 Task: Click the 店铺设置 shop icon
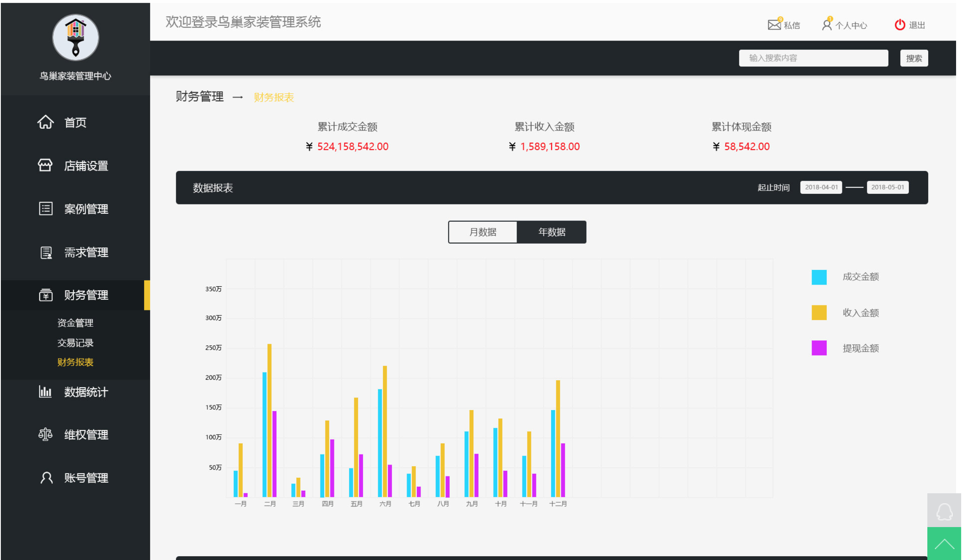pyautogui.click(x=45, y=165)
